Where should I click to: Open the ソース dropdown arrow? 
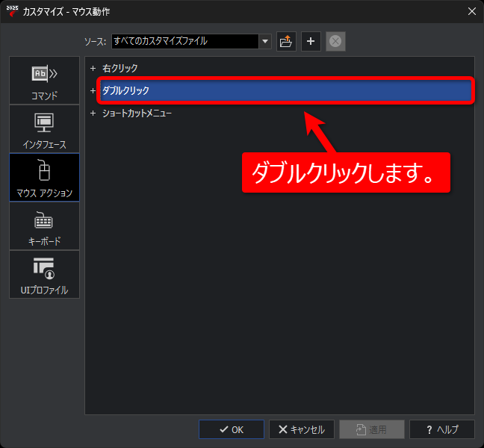(x=265, y=41)
